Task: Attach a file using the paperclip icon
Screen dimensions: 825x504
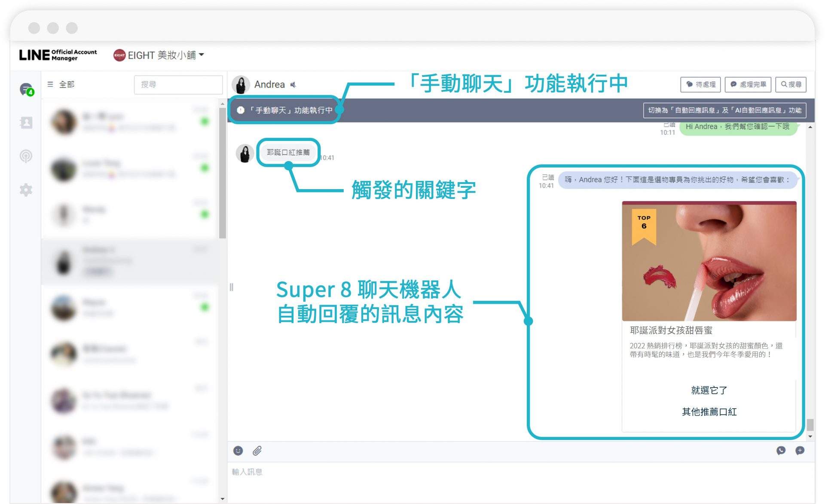Action: coord(258,451)
